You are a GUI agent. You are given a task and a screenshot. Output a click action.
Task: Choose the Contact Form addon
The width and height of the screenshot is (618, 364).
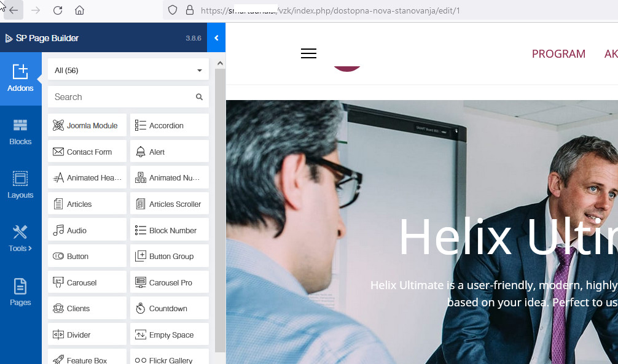click(x=87, y=152)
